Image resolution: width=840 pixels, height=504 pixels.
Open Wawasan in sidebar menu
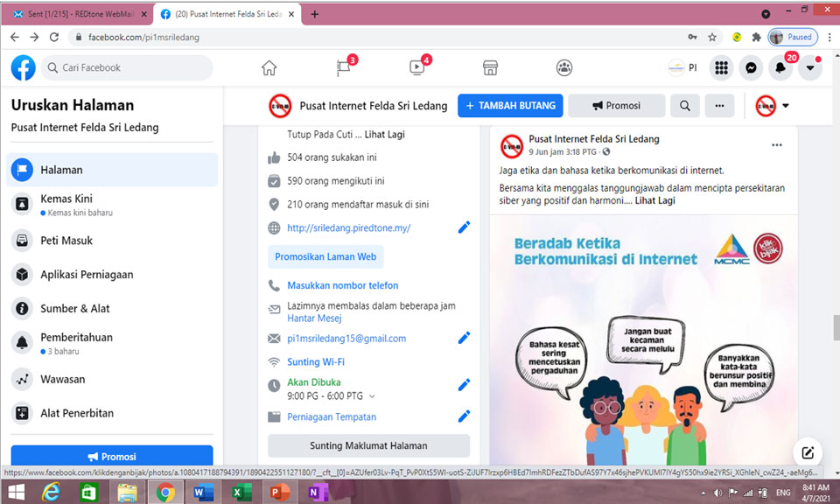(63, 380)
